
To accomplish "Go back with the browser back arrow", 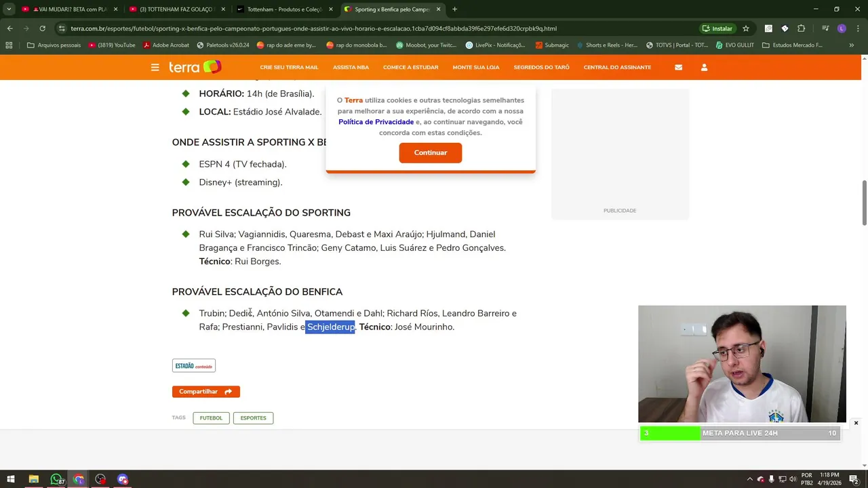I will click(9, 28).
